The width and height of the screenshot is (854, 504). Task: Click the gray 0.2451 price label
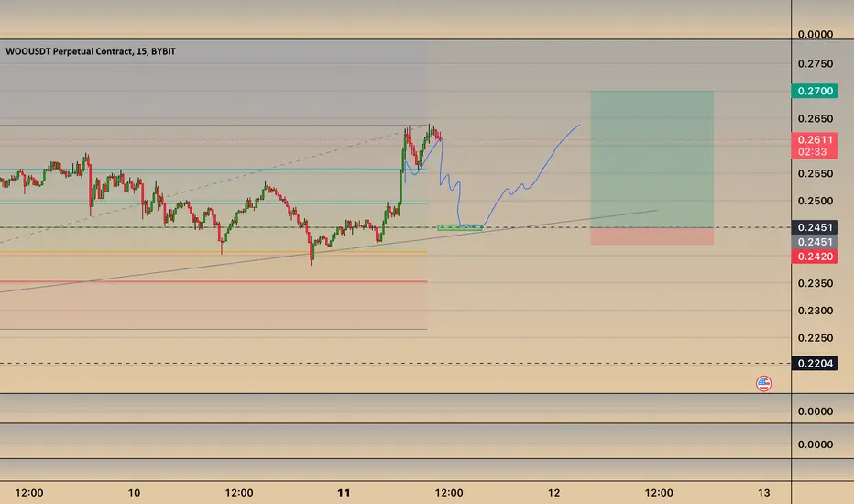[x=815, y=242]
